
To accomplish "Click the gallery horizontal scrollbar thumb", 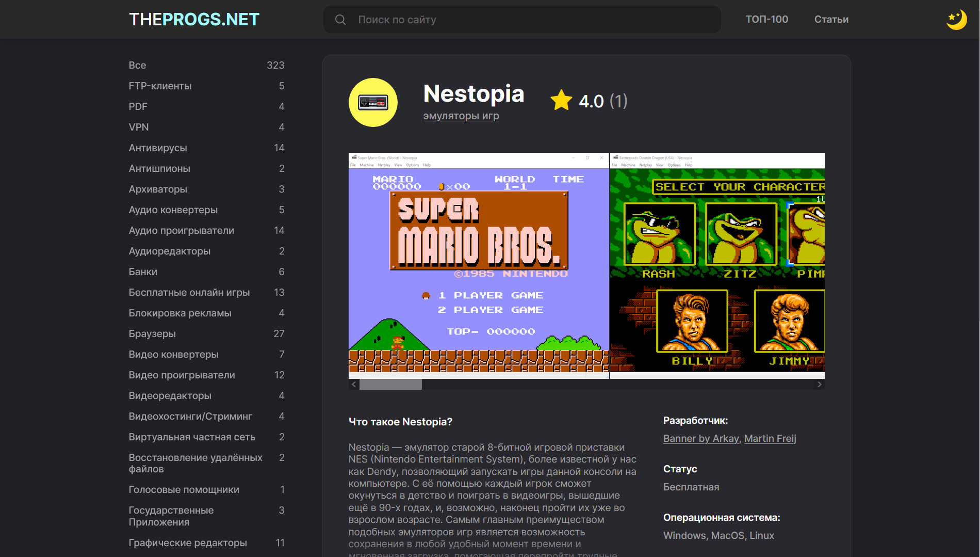I will tap(390, 385).
